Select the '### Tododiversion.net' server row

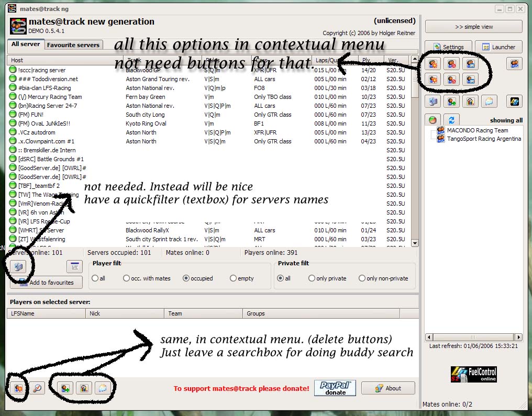click(208, 79)
